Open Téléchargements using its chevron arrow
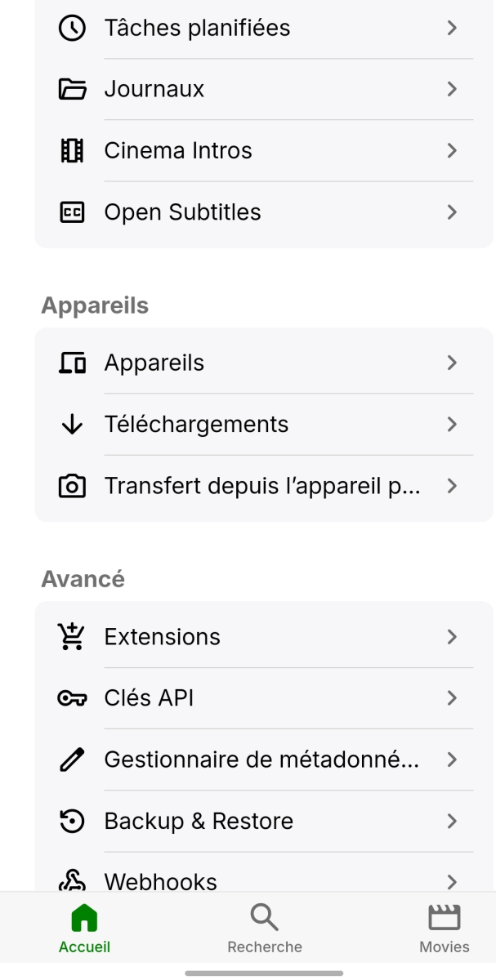496x980 pixels. pos(452,424)
